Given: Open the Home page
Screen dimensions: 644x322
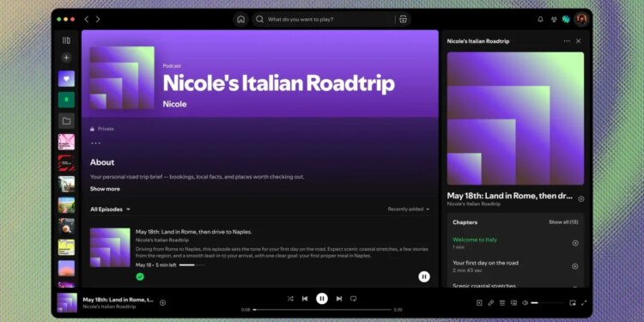Looking at the screenshot, I should tap(241, 19).
